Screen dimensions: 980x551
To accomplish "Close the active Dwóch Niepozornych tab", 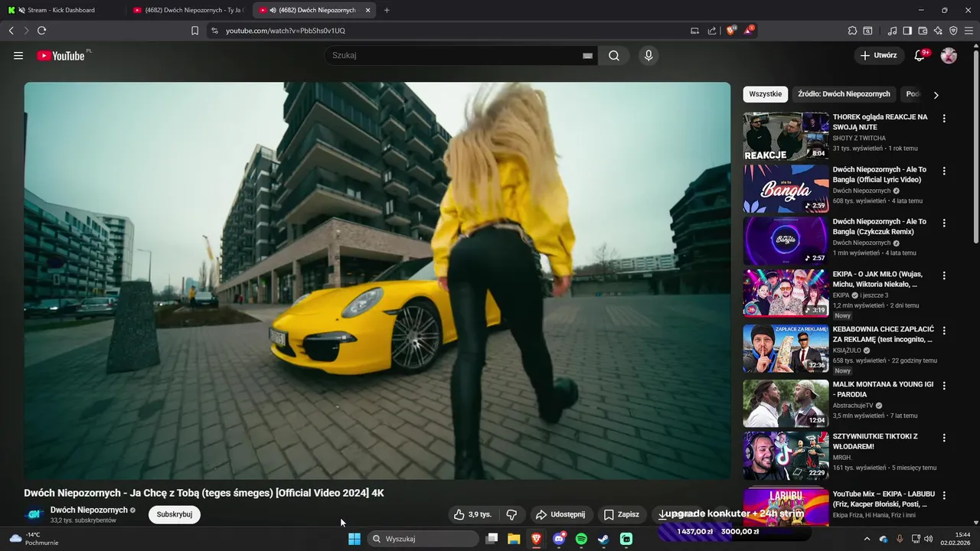I will (367, 10).
